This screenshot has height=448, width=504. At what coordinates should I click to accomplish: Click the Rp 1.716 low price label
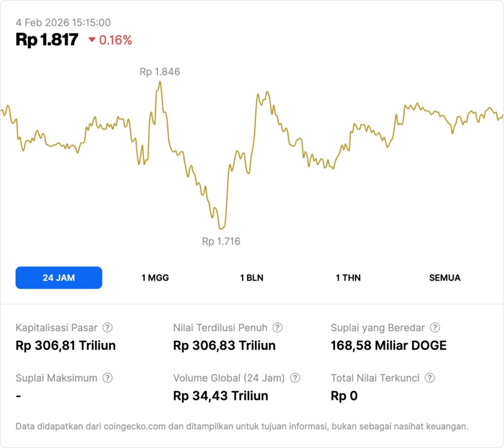pyautogui.click(x=221, y=241)
